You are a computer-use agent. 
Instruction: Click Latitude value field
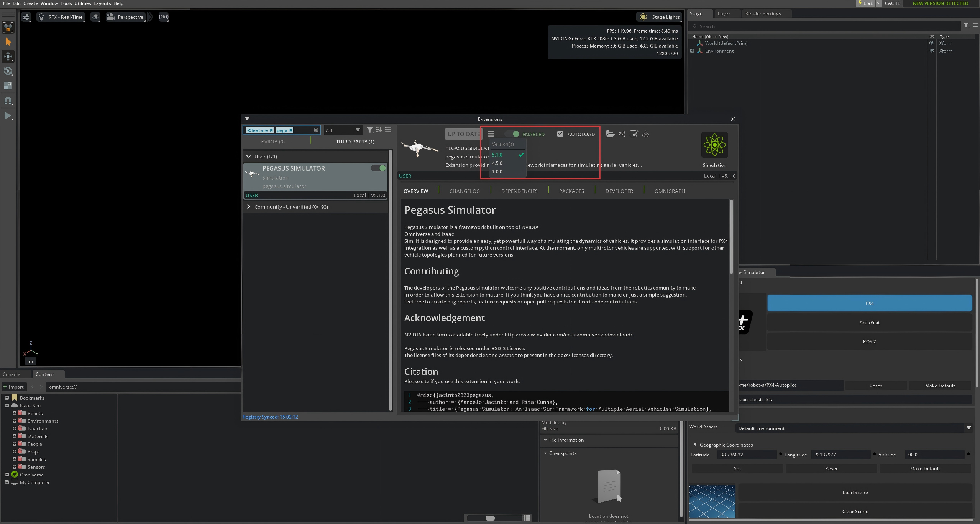coord(747,455)
